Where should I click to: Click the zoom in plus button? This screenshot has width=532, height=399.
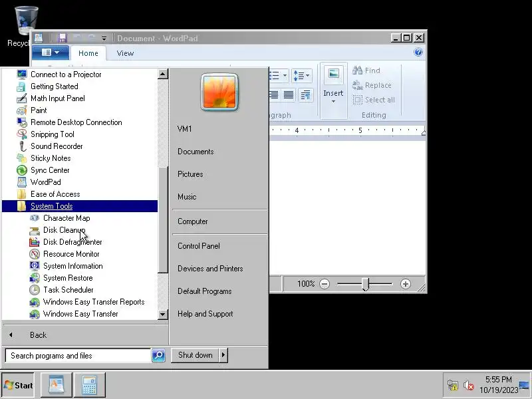point(406,284)
